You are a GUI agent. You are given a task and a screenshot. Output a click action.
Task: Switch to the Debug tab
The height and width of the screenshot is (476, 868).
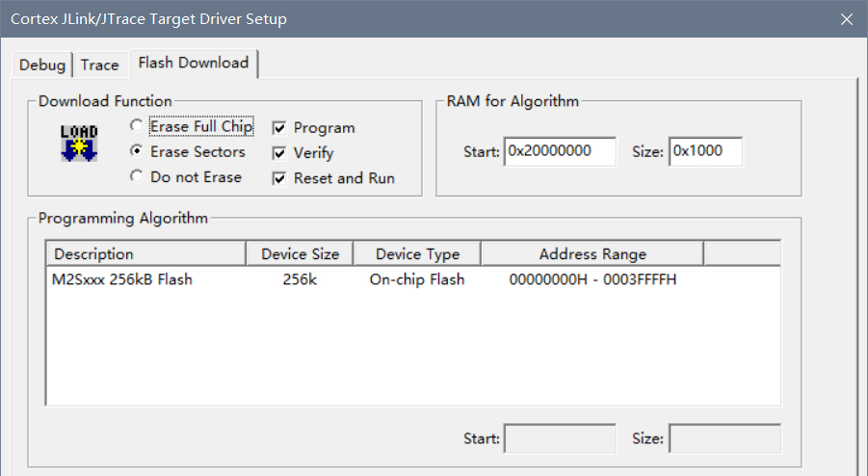pyautogui.click(x=42, y=65)
